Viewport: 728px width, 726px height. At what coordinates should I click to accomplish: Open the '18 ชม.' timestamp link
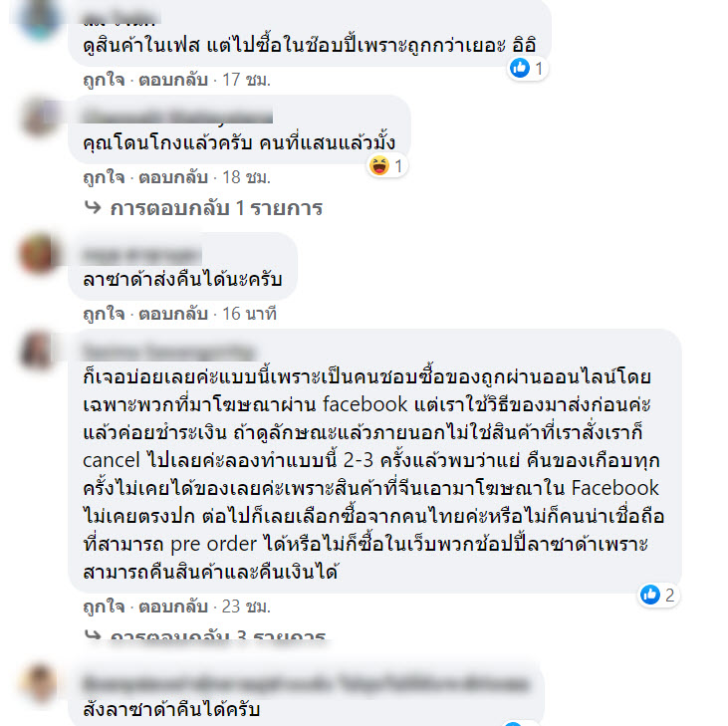pos(246,177)
